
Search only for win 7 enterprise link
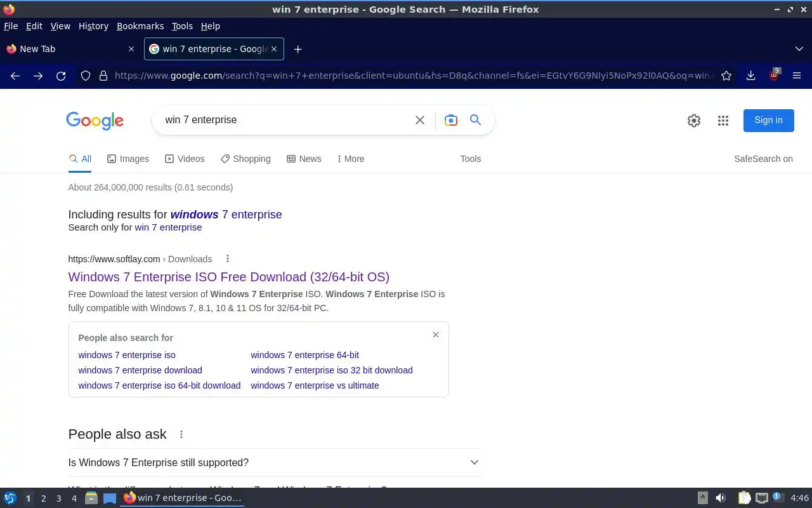(168, 227)
